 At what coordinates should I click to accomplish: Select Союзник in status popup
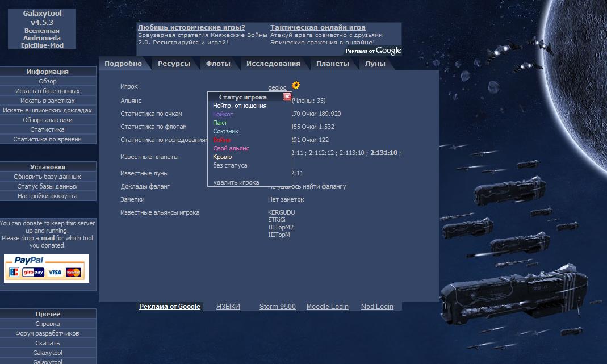click(225, 131)
